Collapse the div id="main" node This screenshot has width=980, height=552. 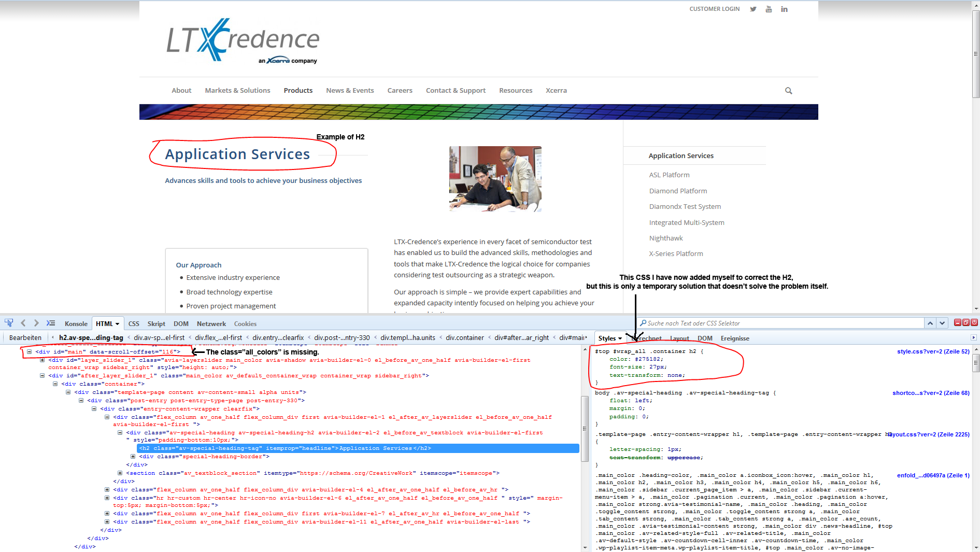[x=30, y=351]
